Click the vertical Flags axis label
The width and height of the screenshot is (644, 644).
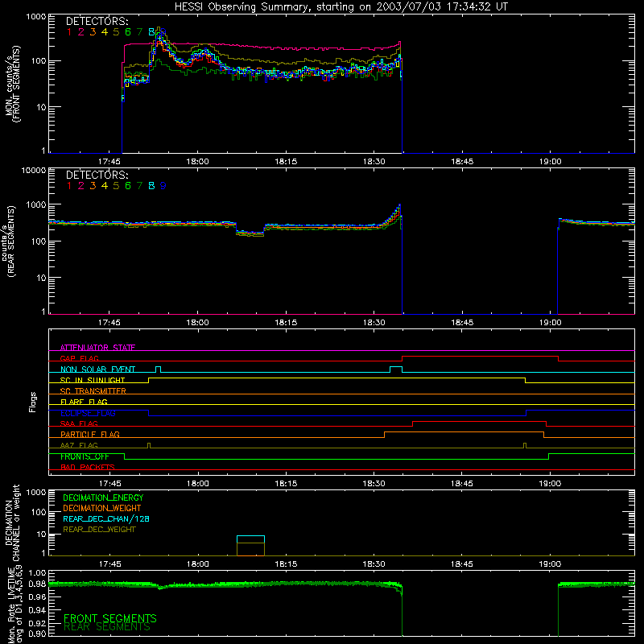pos(33,402)
